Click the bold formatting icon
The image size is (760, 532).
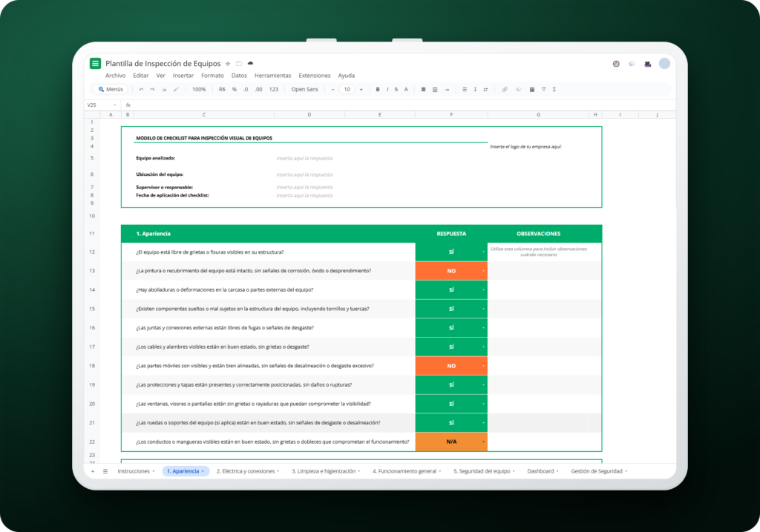point(378,89)
